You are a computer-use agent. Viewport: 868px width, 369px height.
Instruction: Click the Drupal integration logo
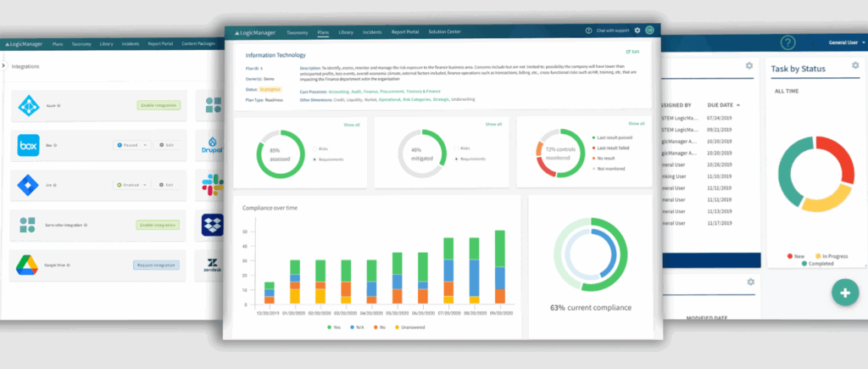click(x=213, y=146)
